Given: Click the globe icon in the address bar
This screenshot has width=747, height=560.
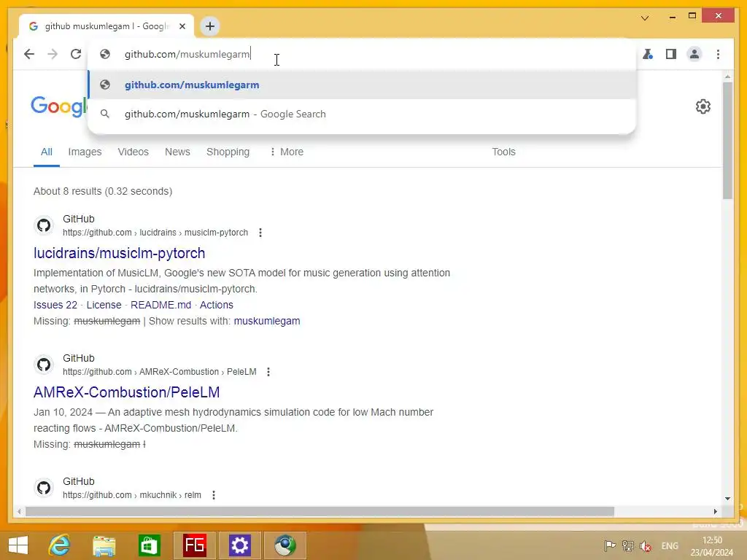Looking at the screenshot, I should [x=105, y=54].
